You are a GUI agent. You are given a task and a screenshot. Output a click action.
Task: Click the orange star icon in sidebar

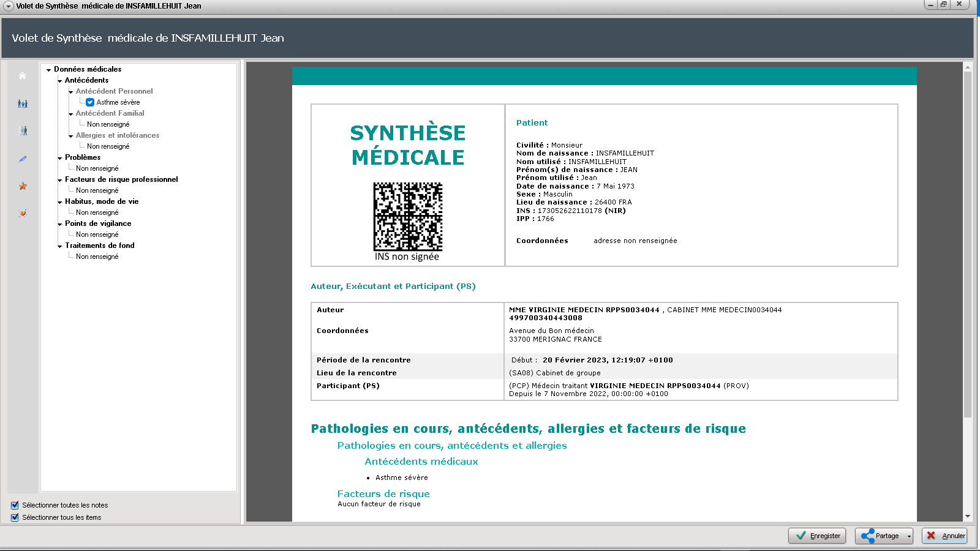pos(23,186)
